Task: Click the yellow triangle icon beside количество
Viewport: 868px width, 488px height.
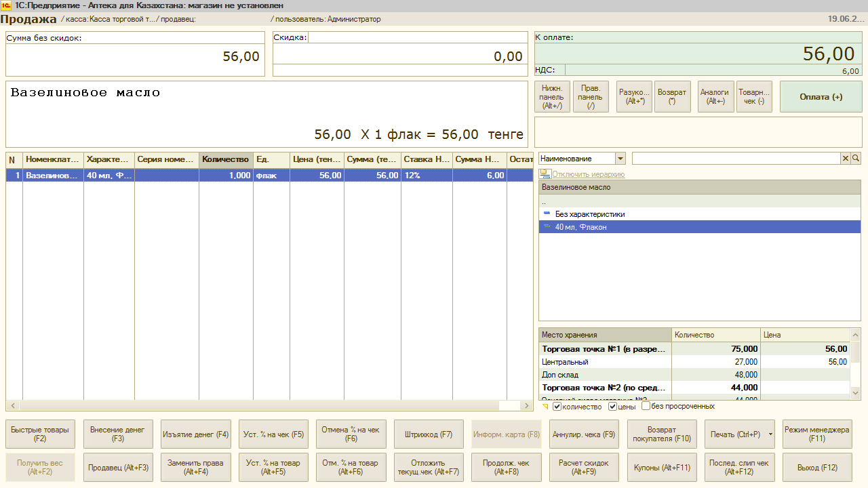Action: click(545, 407)
